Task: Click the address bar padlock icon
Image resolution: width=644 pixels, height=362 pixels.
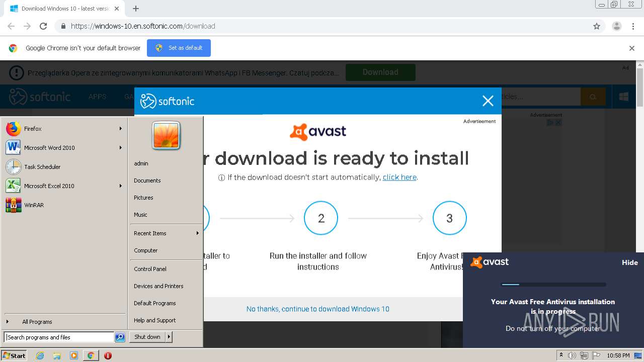Action: pyautogui.click(x=63, y=26)
